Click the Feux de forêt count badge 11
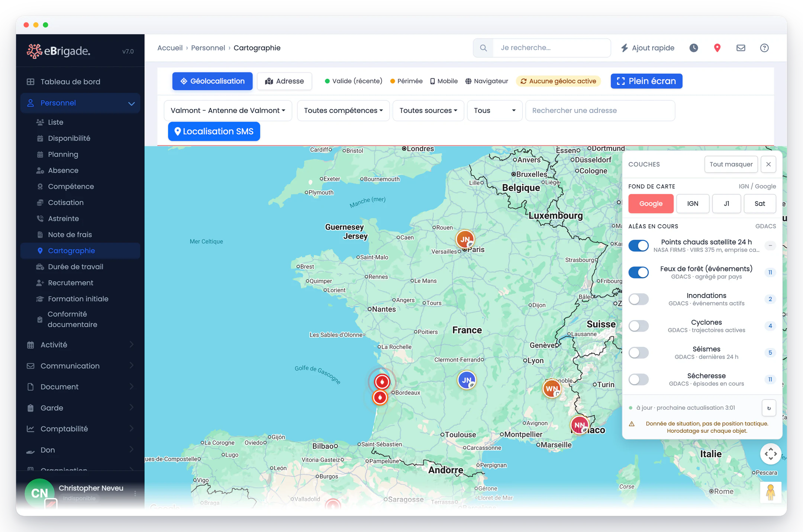 [x=770, y=273]
